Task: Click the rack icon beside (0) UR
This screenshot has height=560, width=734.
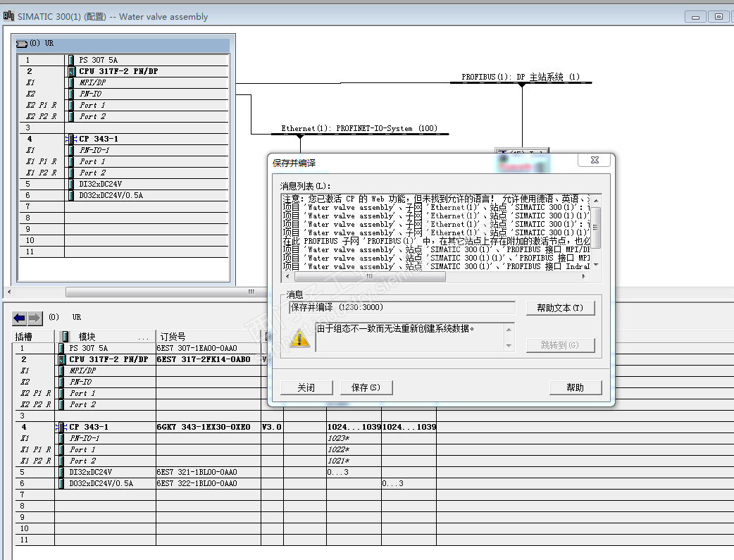Action: (x=22, y=44)
